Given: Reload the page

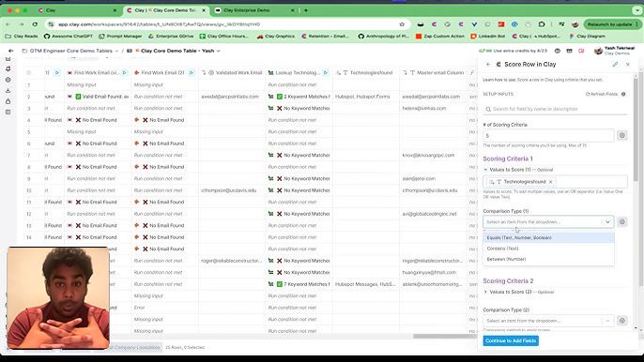Looking at the screenshot, I should pyautogui.click(x=35, y=24).
